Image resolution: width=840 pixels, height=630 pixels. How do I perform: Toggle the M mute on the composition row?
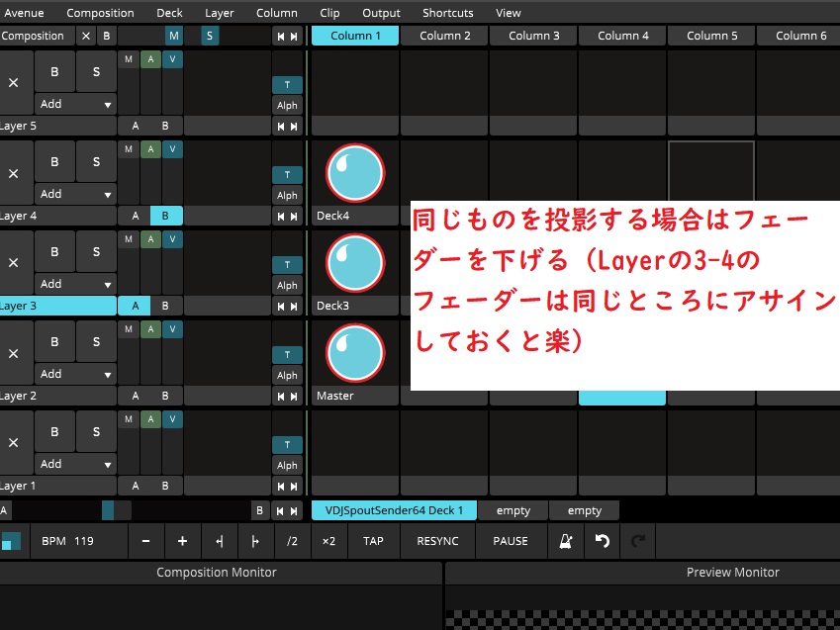[x=174, y=35]
